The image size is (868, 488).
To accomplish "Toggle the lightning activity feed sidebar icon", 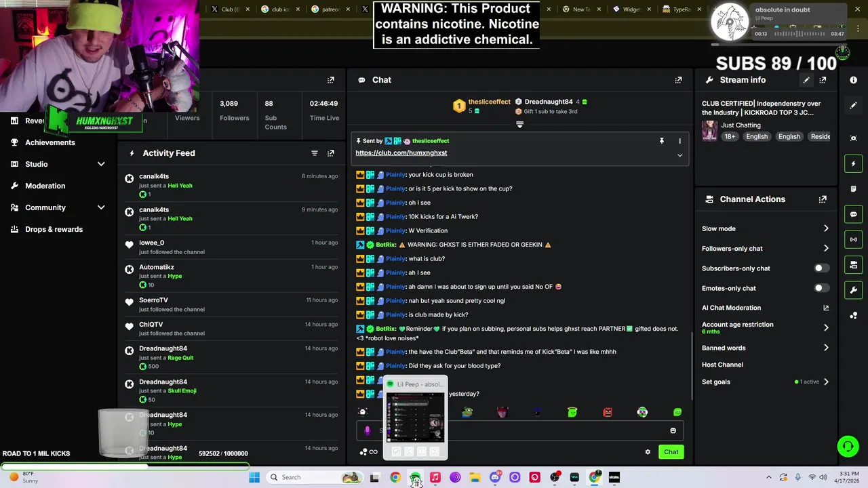I will coord(854,163).
